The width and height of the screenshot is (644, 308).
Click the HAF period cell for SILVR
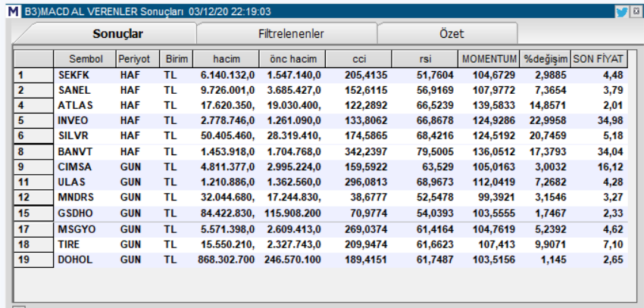[130, 135]
